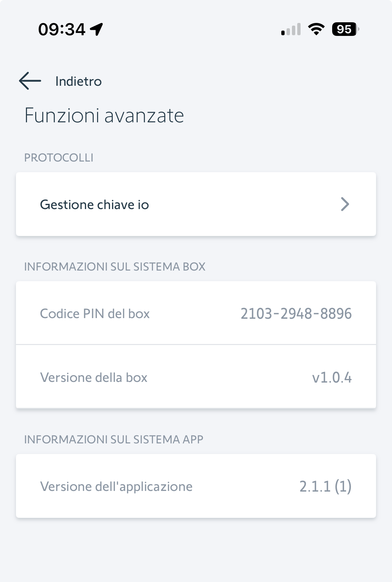Tap the Wi-Fi status icon
Image resolution: width=392 pixels, height=582 pixels.
(x=316, y=29)
